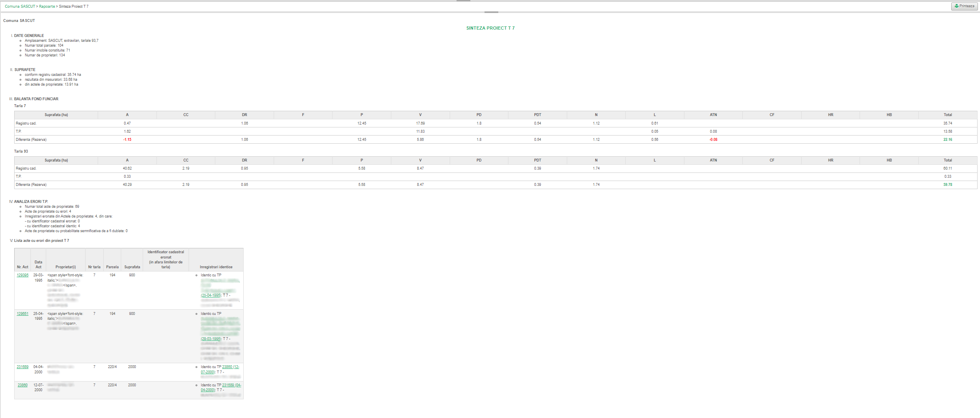This screenshot has width=980, height=418.
Task: Open the Comuna SASCUT breadcrumb link
Action: coord(20,6)
